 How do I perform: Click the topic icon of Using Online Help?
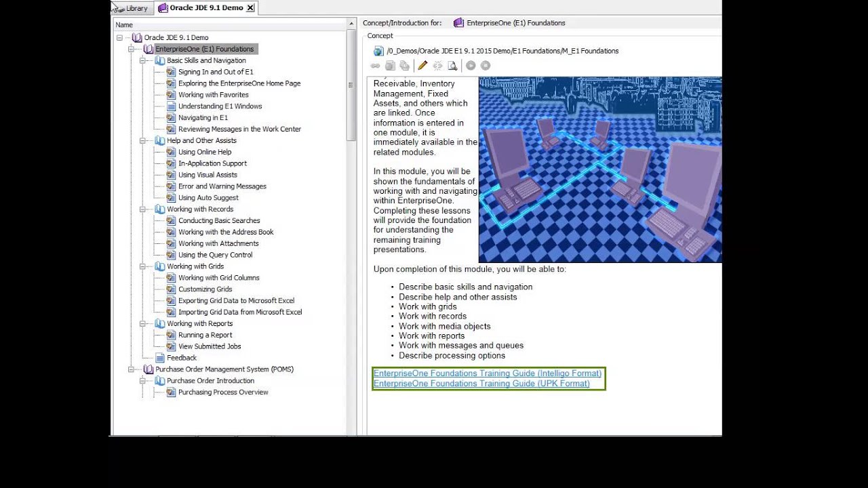(x=171, y=152)
